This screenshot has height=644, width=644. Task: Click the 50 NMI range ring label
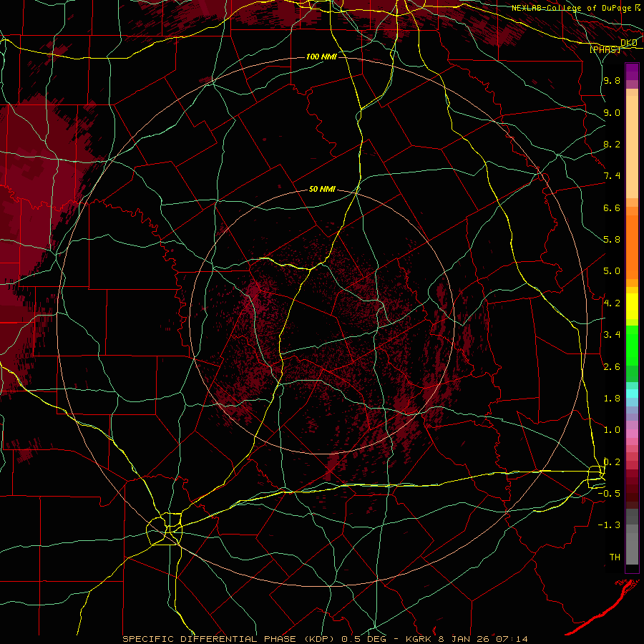[322, 190]
